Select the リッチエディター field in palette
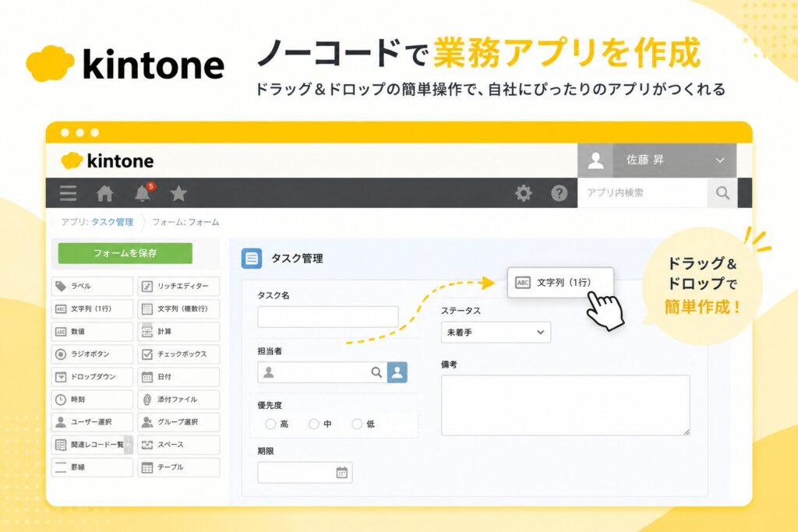 (178, 287)
